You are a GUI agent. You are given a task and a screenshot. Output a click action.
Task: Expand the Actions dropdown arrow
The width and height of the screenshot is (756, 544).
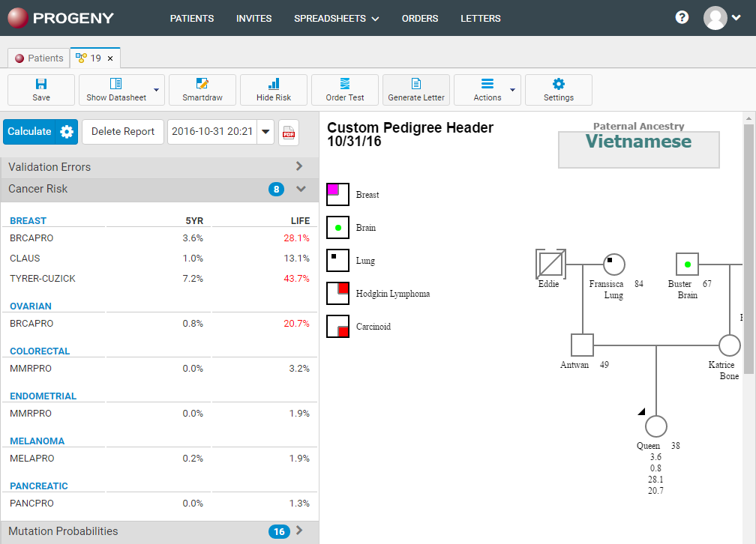coord(512,90)
